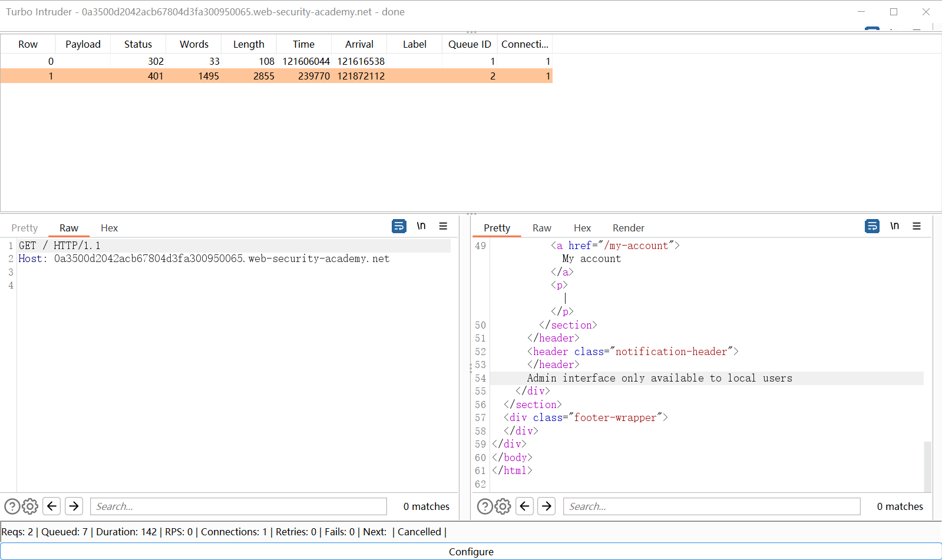This screenshot has width=942, height=560.
Task: Open response panel hamburger options menu
Action: (917, 226)
